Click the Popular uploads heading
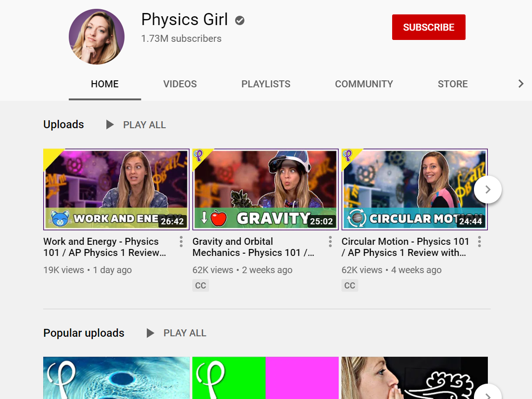This screenshot has height=399, width=532. click(x=84, y=333)
